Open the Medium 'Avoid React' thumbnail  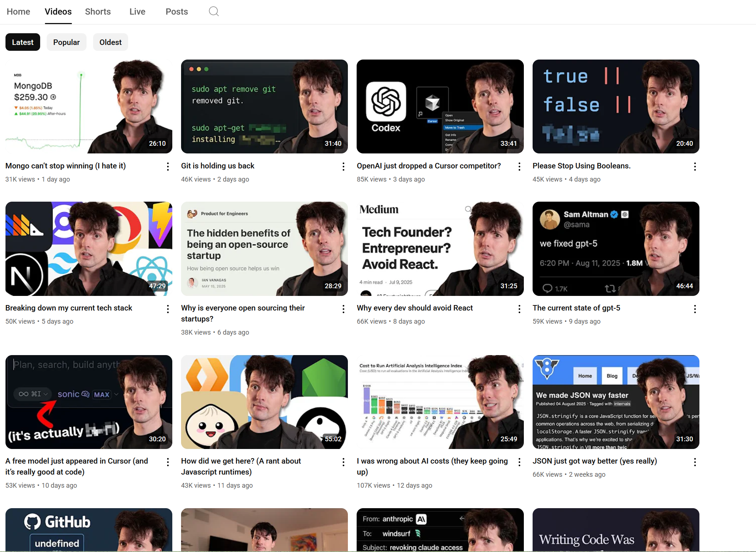pos(440,249)
